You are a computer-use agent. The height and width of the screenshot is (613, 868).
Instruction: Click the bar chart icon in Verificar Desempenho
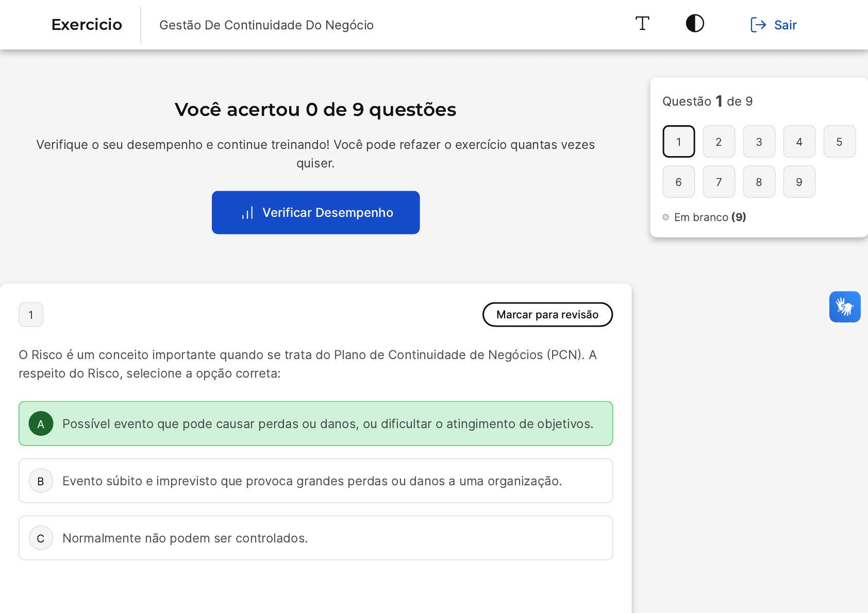pyautogui.click(x=247, y=213)
